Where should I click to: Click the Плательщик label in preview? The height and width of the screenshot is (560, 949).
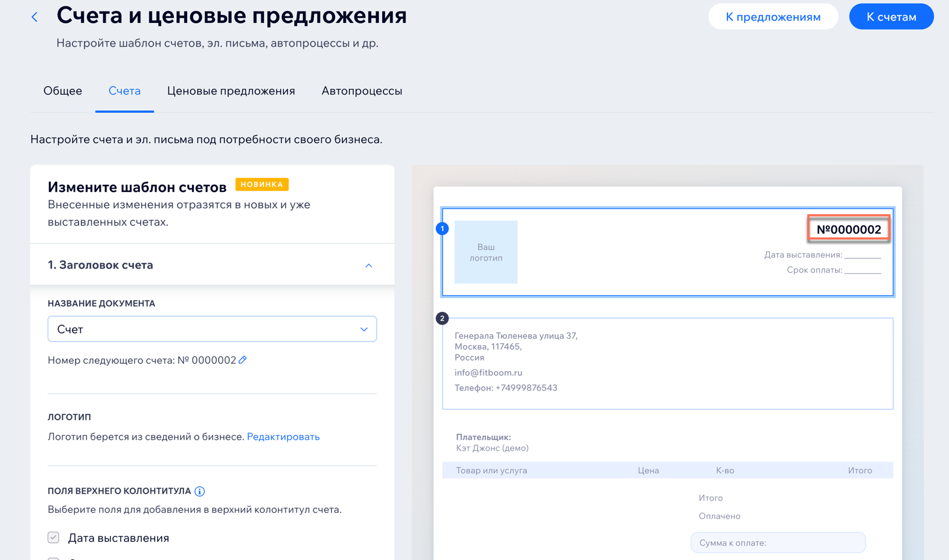pos(484,437)
